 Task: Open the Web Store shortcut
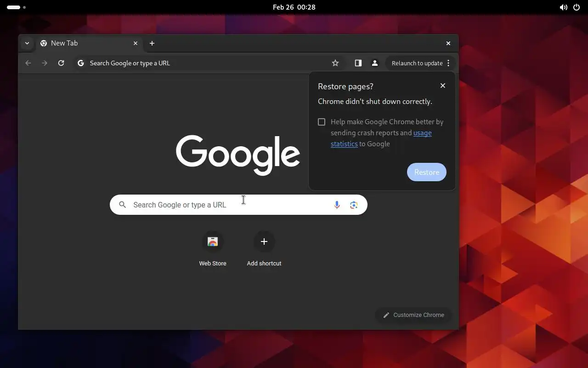coord(213,249)
